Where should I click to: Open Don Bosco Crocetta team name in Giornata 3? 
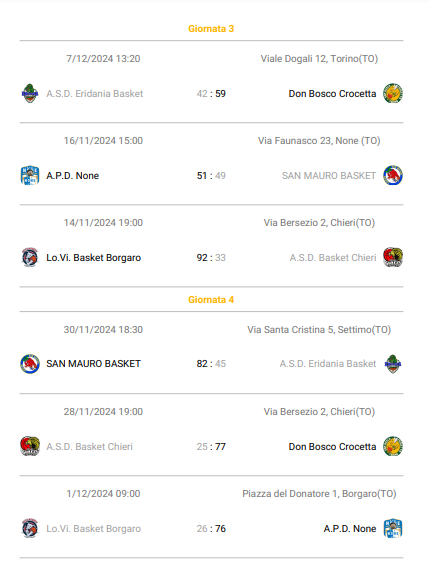[x=332, y=94]
